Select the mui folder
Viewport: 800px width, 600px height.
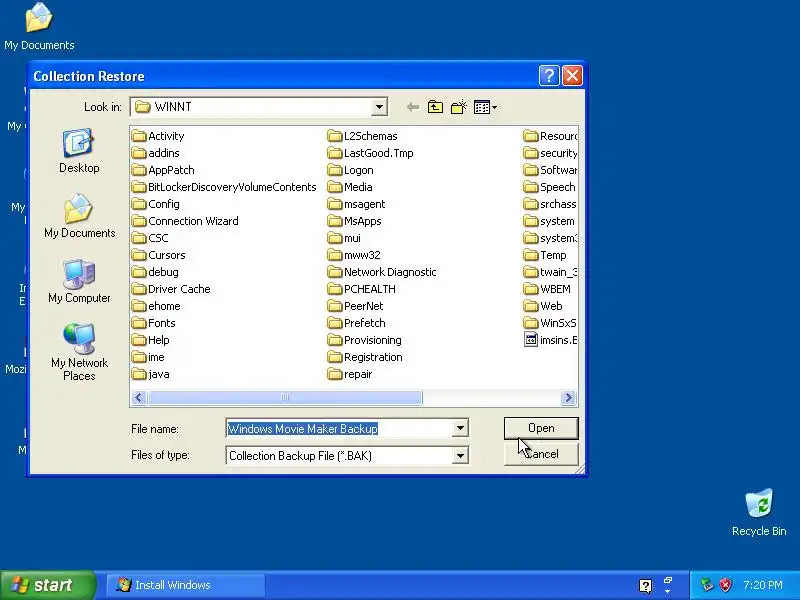[344, 238]
